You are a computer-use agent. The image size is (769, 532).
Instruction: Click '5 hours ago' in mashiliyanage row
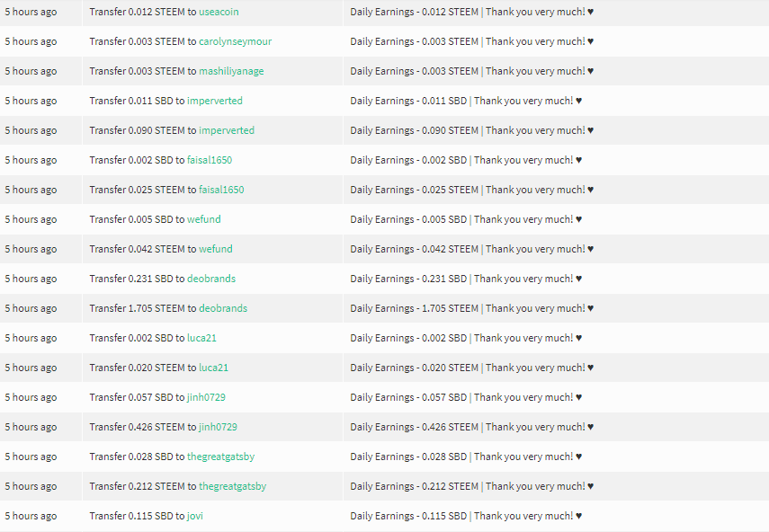coord(31,72)
